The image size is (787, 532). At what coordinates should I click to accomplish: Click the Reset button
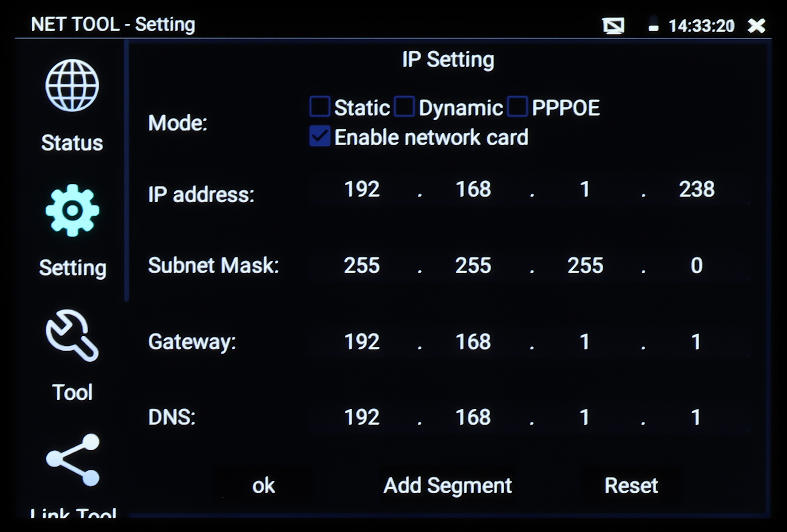631,485
